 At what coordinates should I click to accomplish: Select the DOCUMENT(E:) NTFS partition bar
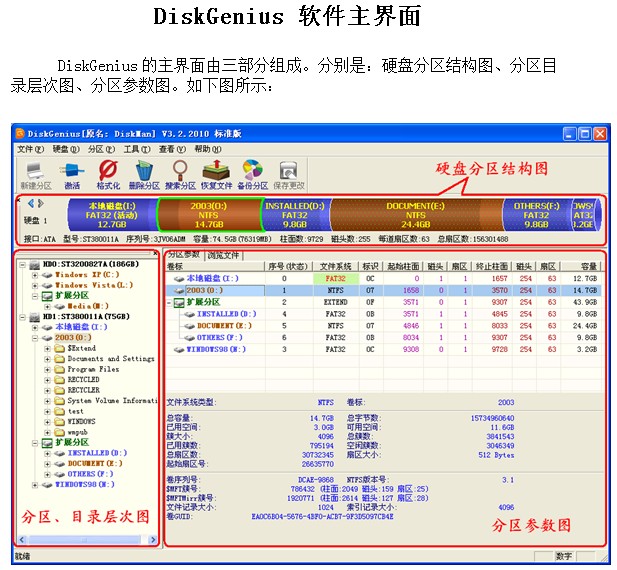416,215
